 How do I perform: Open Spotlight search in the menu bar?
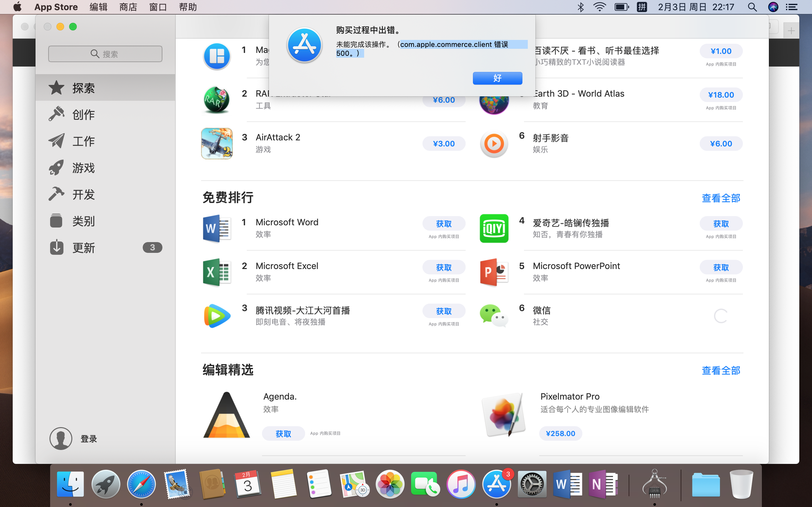(x=752, y=7)
